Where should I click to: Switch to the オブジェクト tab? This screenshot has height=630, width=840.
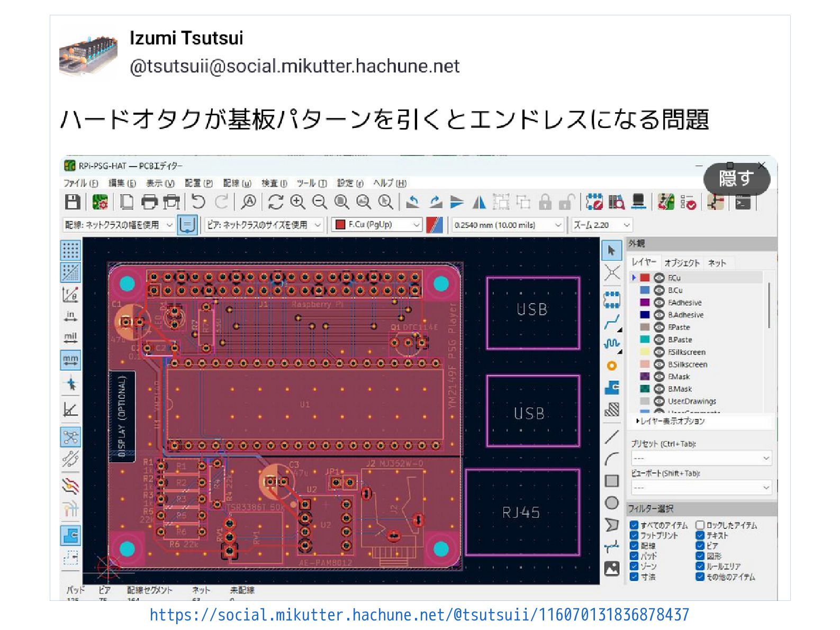point(682,263)
